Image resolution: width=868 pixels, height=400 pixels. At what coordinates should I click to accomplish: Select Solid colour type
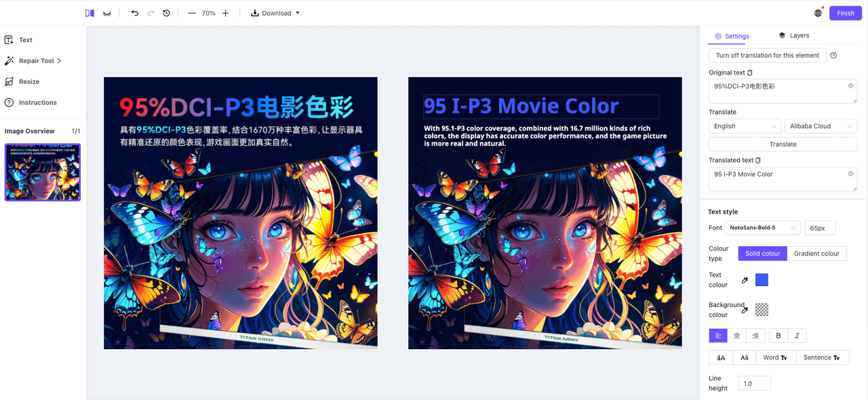point(763,254)
